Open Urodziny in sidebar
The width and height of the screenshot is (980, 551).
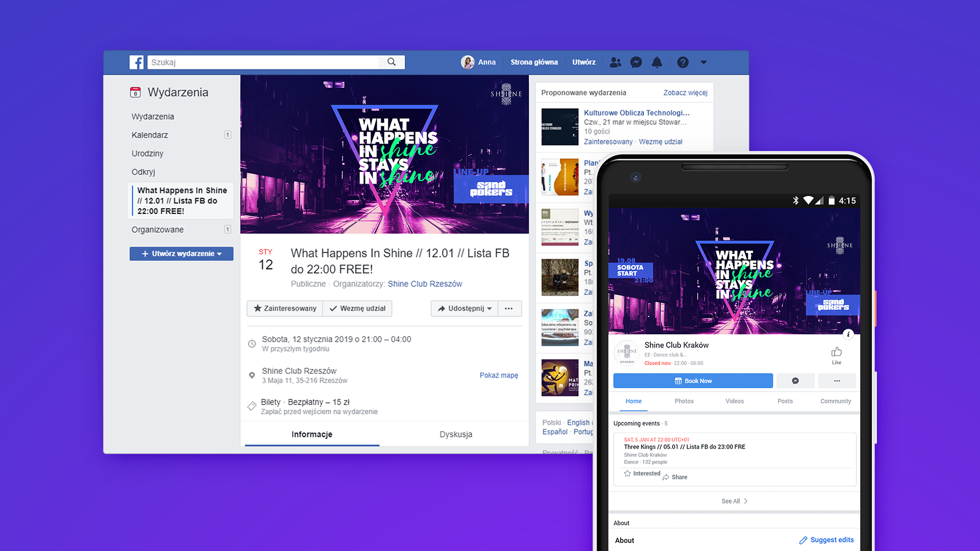tap(148, 154)
